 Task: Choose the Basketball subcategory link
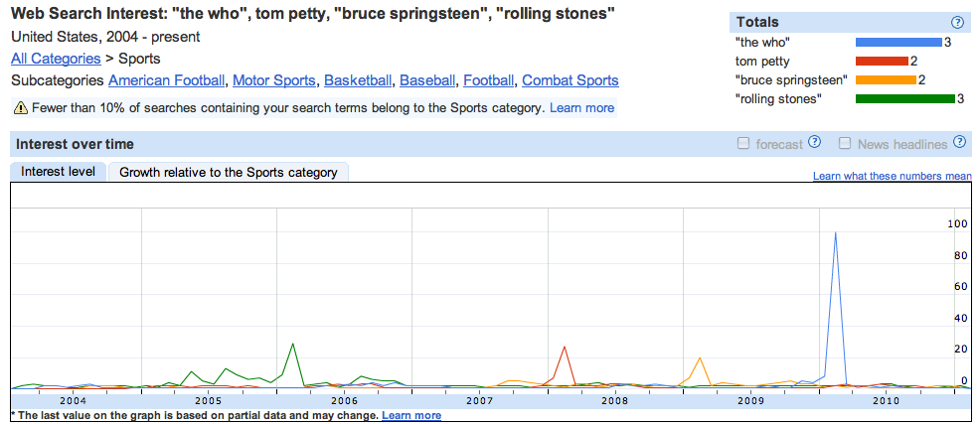click(358, 80)
